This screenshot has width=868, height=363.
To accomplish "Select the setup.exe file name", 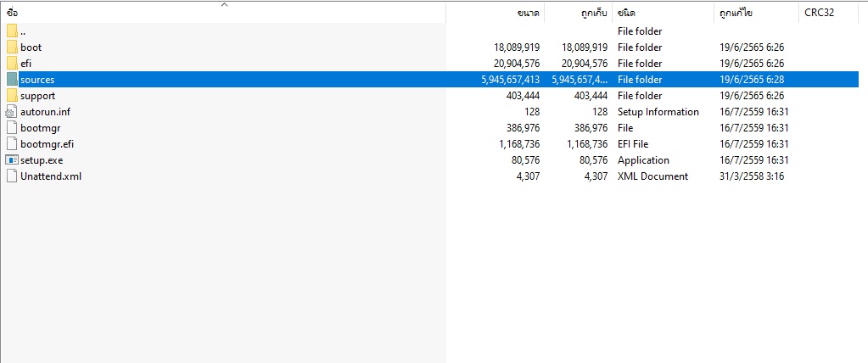I will 42,160.
